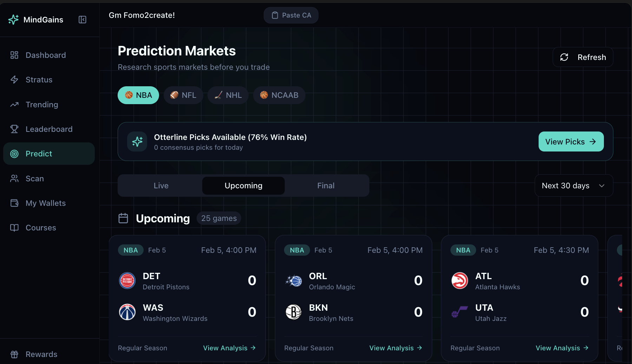Screen dimensions: 632x364
Task: Open the Dashboard from the sidebar
Action: (45, 55)
